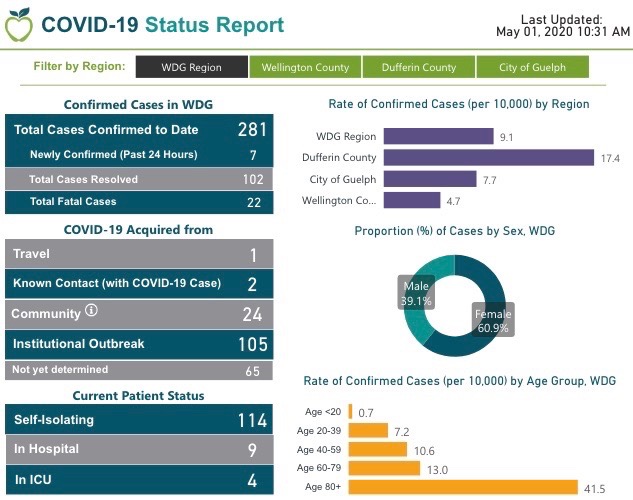Select the Institutional Outbreak row
This screenshot has width=633, height=500.
tap(138, 344)
